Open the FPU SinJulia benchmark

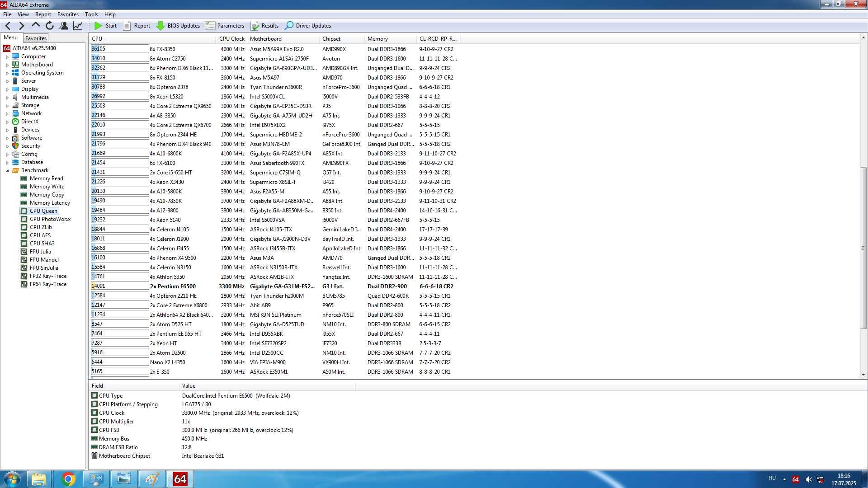[x=44, y=268]
